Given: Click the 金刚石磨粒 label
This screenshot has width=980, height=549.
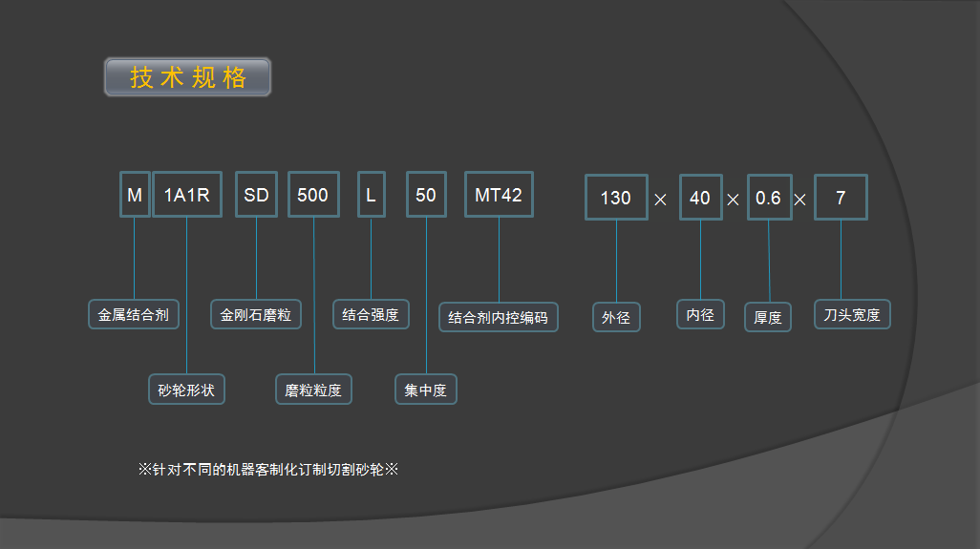Looking at the screenshot, I should click(255, 314).
